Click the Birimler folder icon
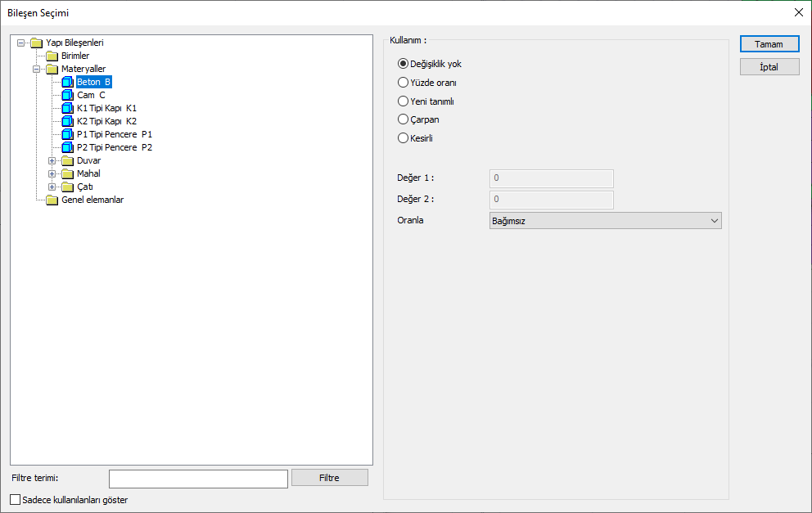 [x=52, y=56]
